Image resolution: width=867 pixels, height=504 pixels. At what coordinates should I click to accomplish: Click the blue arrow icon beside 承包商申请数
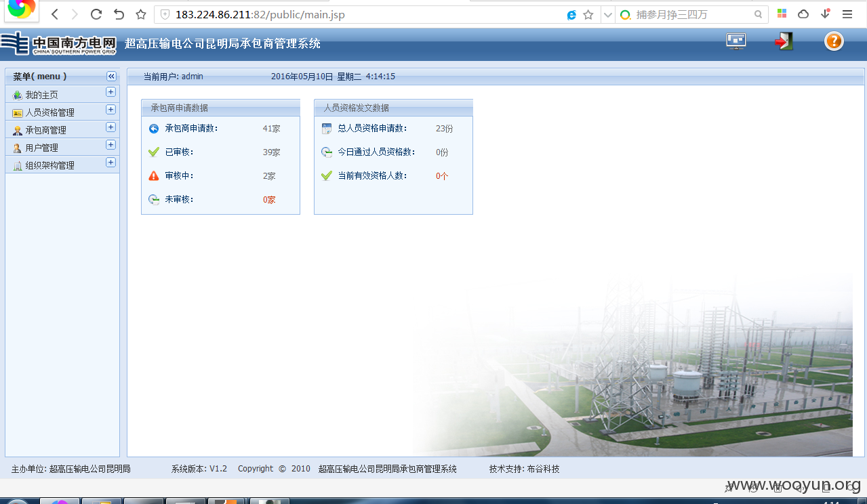pos(154,129)
